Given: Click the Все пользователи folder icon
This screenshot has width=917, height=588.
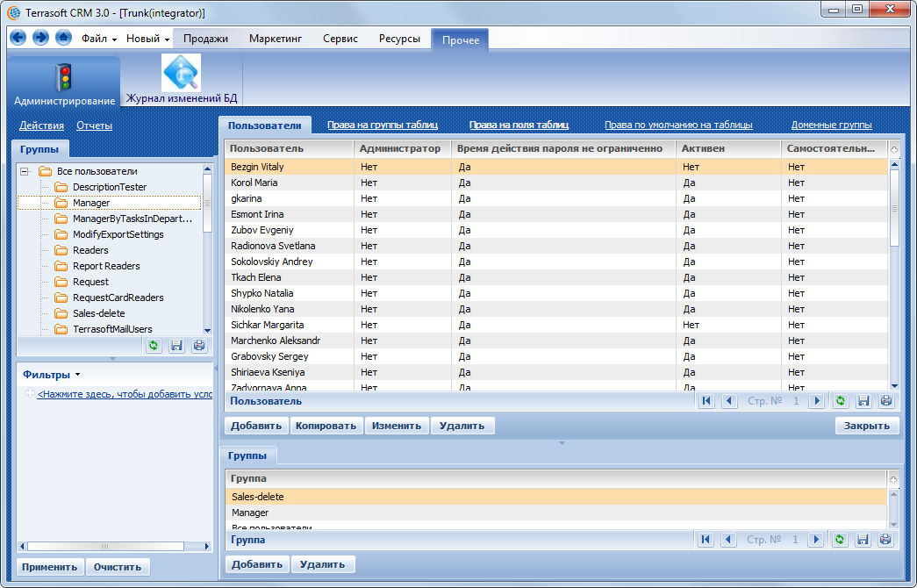Looking at the screenshot, I should click(45, 171).
